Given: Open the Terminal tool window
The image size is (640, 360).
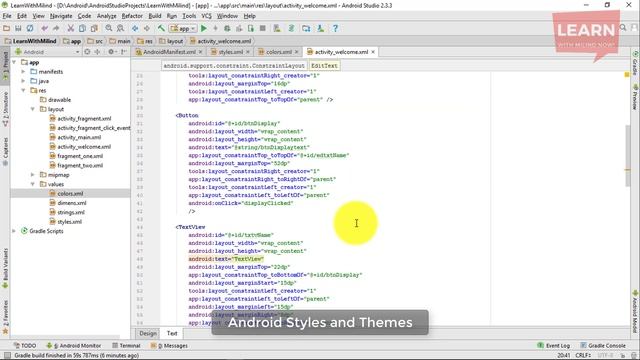Looking at the screenshot, I should tap(126, 346).
